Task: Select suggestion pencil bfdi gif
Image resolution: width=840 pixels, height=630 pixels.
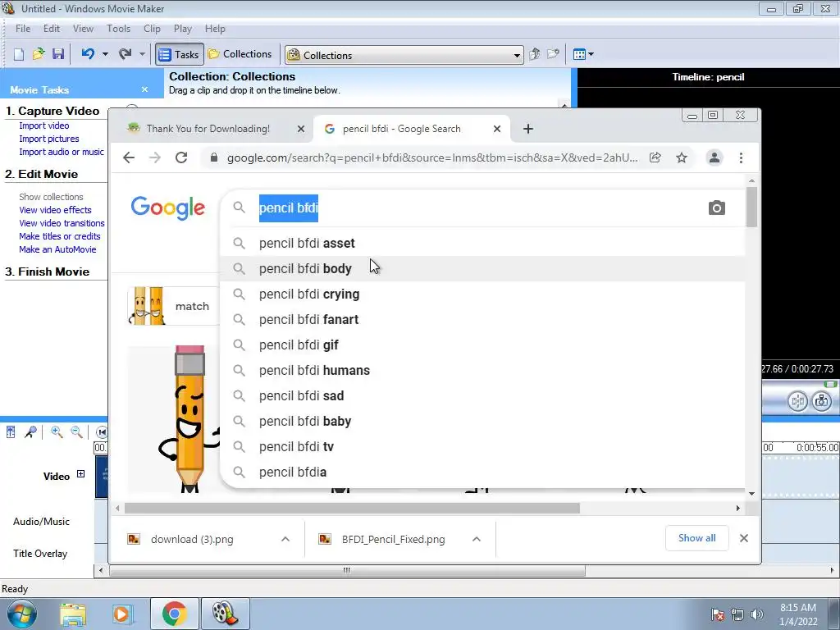Action: (x=482, y=345)
